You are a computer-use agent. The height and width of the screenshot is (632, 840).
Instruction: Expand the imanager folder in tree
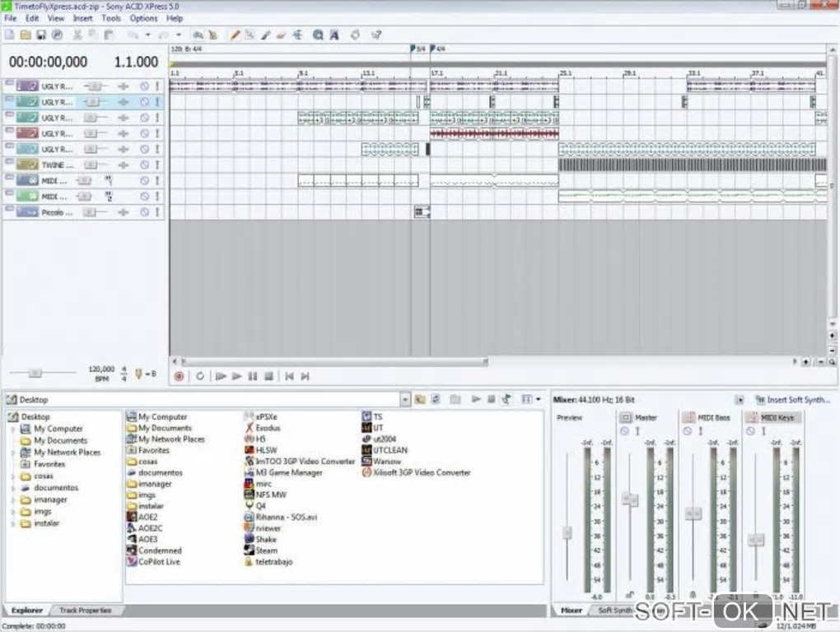[13, 500]
